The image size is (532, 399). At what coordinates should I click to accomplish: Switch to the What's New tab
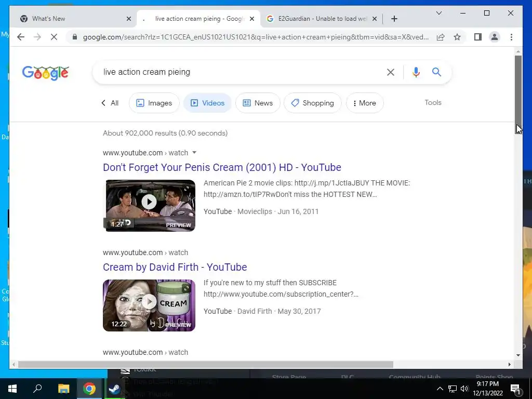point(73,19)
